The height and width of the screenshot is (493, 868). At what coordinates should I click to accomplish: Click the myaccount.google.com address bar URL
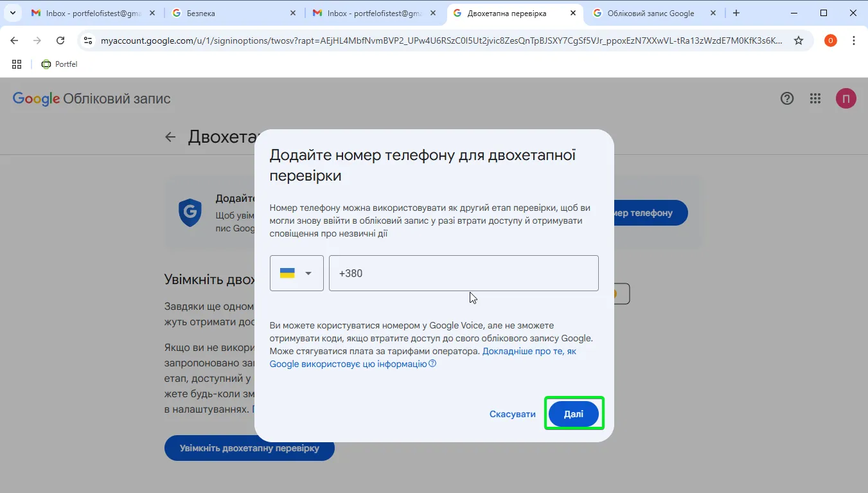click(441, 40)
